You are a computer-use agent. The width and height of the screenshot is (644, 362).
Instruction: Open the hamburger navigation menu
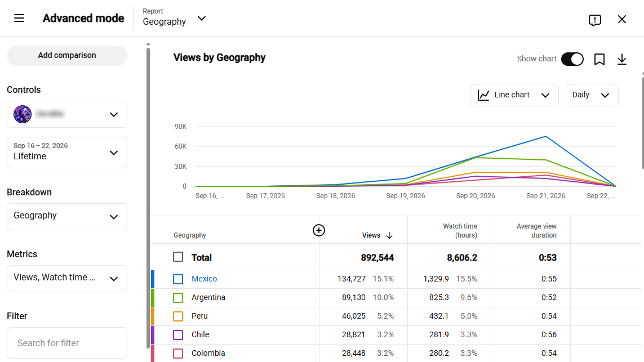tap(19, 18)
